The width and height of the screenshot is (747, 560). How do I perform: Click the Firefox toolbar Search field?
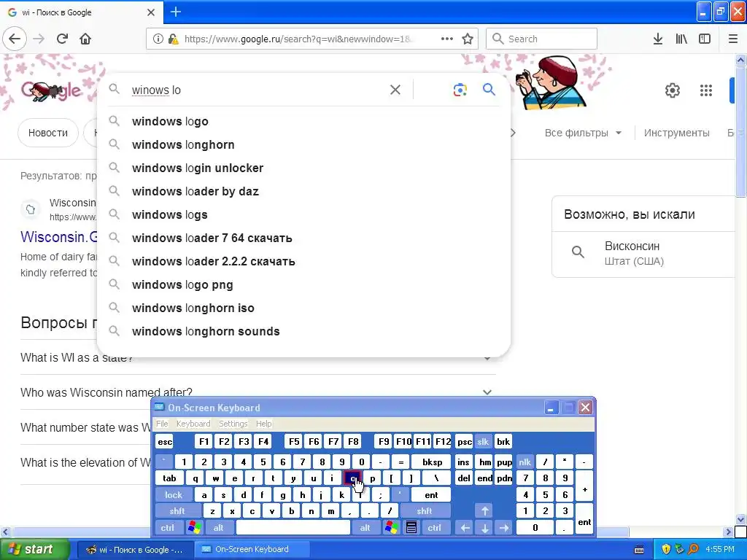point(542,39)
